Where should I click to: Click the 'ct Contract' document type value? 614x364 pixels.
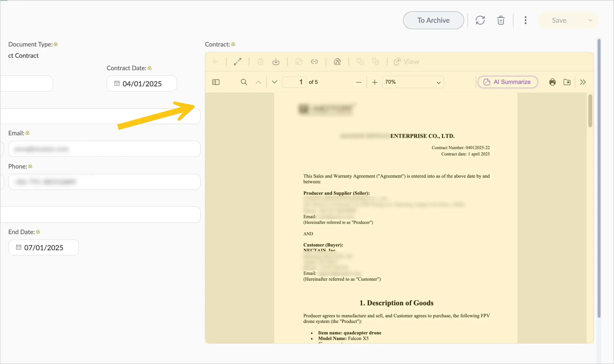click(x=23, y=56)
